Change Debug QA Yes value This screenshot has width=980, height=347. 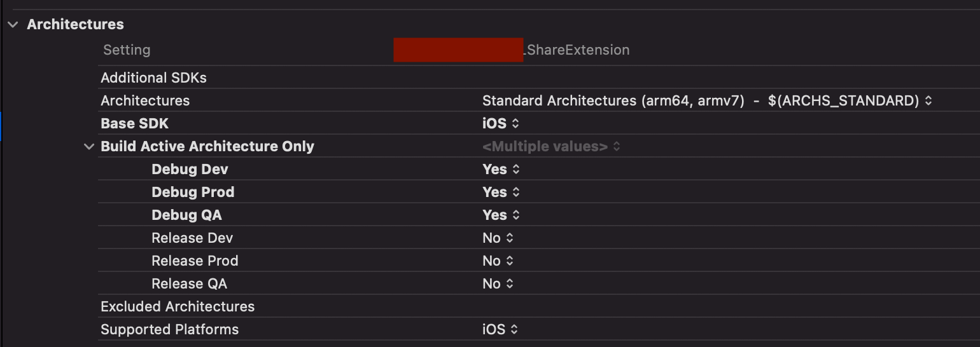pyautogui.click(x=501, y=215)
